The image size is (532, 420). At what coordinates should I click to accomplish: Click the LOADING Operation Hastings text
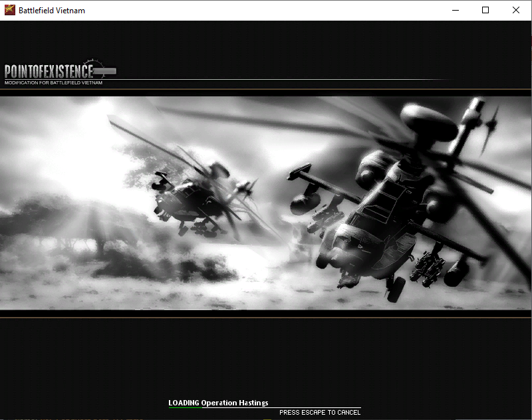click(x=218, y=403)
